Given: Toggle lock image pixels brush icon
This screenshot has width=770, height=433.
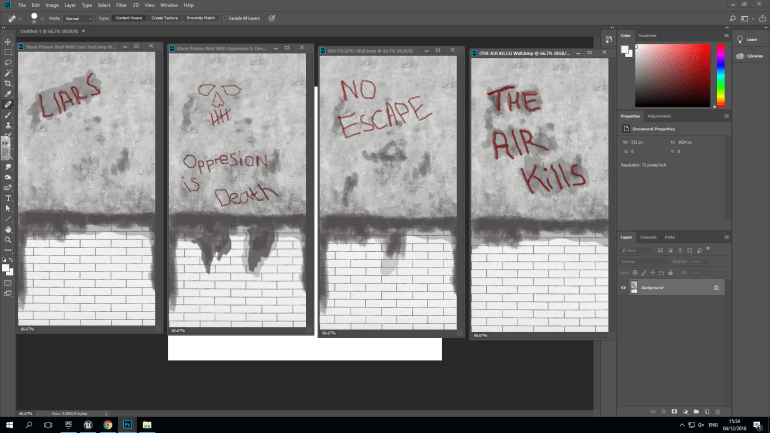Looking at the screenshot, I should (644, 272).
